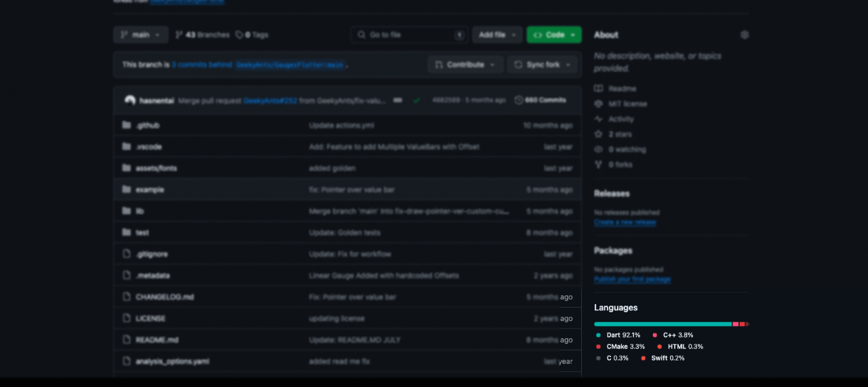
Task: Open the 'added read me fix' commit message
Action: tap(340, 362)
